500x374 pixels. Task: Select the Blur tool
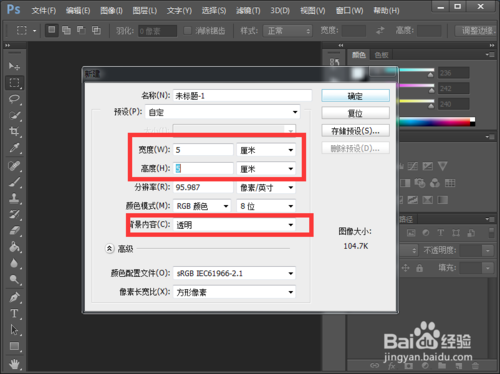tap(14, 263)
